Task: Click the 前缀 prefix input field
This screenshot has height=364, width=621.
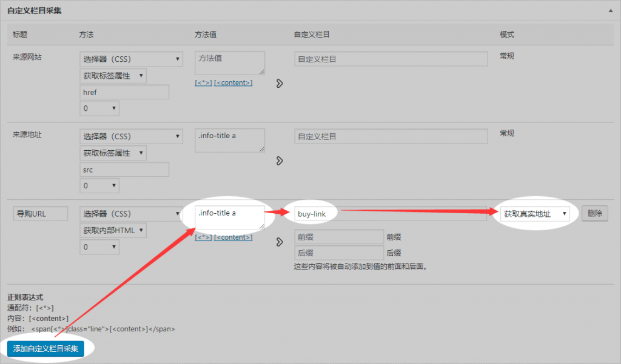Action: [338, 237]
